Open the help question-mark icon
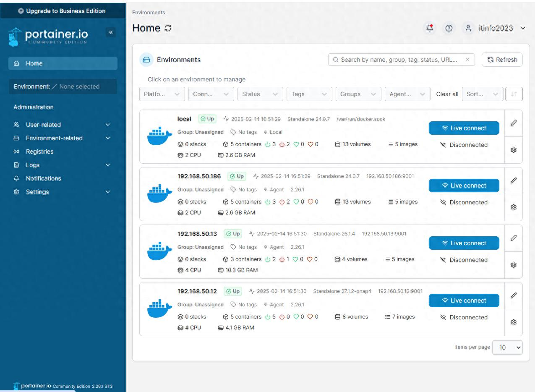This screenshot has width=535, height=392. 449,28
